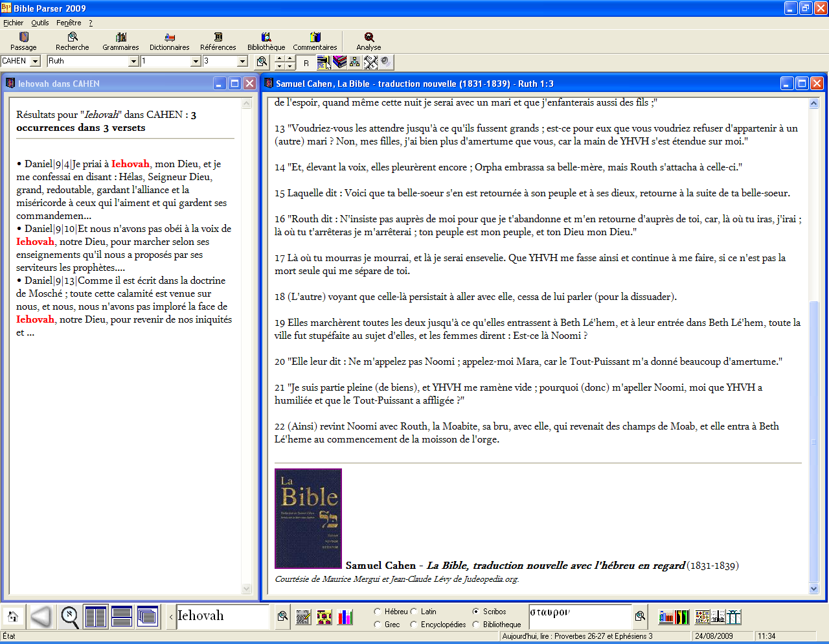
Task: Expand the chapter 1 dropdown
Action: point(196,62)
